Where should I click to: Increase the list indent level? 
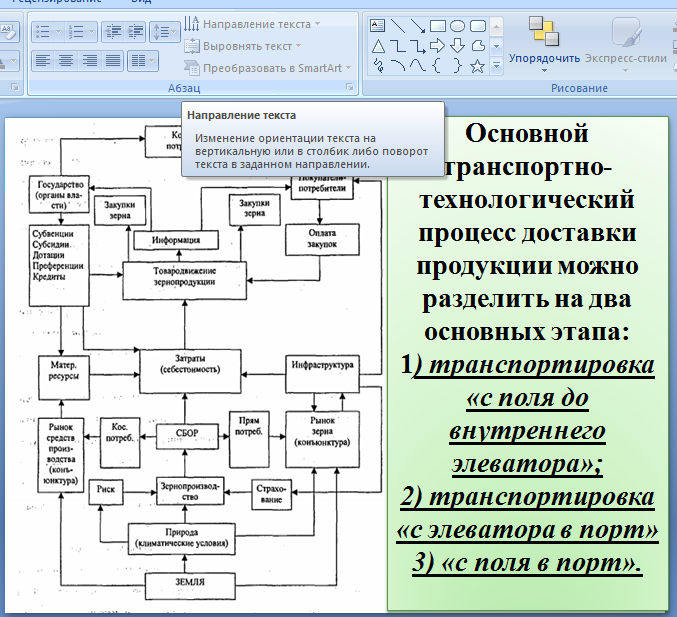pos(135,32)
